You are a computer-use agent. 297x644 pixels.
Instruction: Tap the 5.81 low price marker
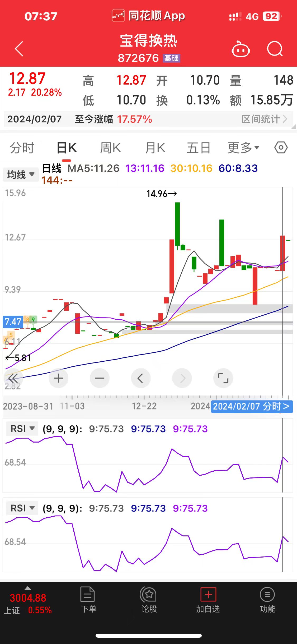(18, 358)
